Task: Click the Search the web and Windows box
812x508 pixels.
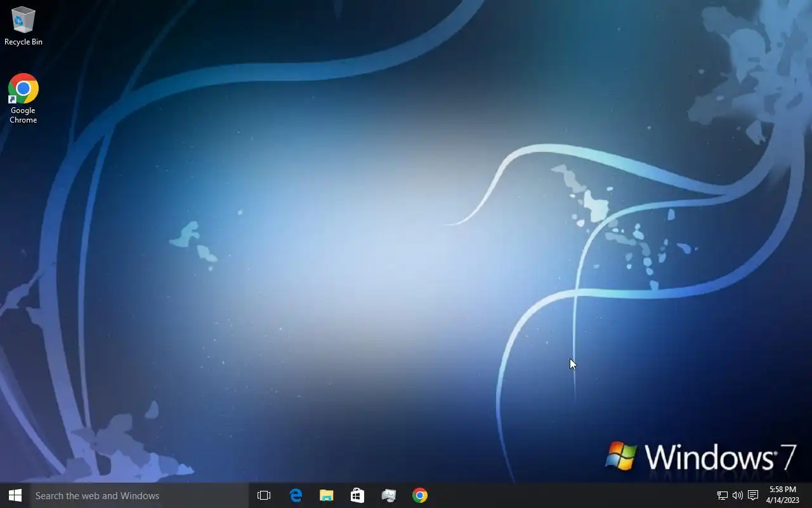Action: (x=140, y=495)
